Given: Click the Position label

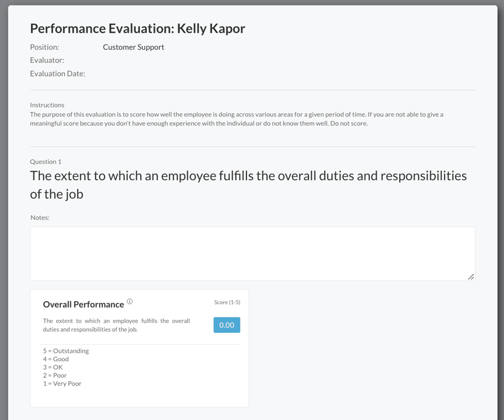Looking at the screenshot, I should [44, 47].
